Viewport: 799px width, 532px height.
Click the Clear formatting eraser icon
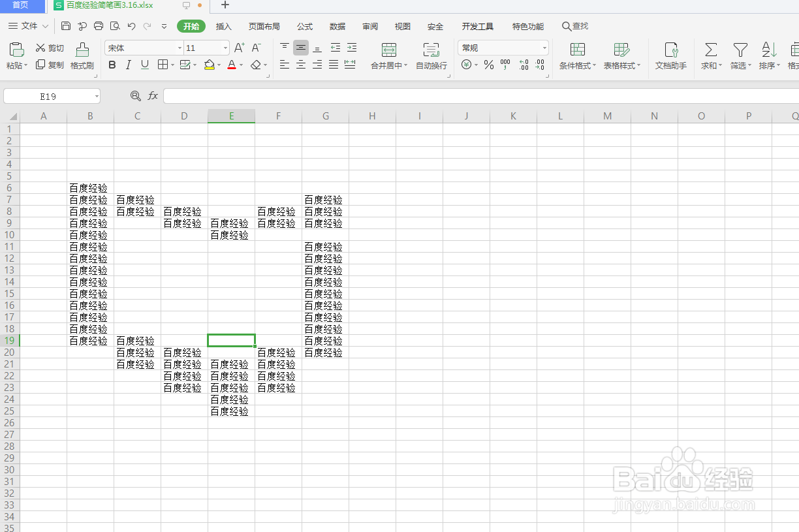click(x=256, y=65)
